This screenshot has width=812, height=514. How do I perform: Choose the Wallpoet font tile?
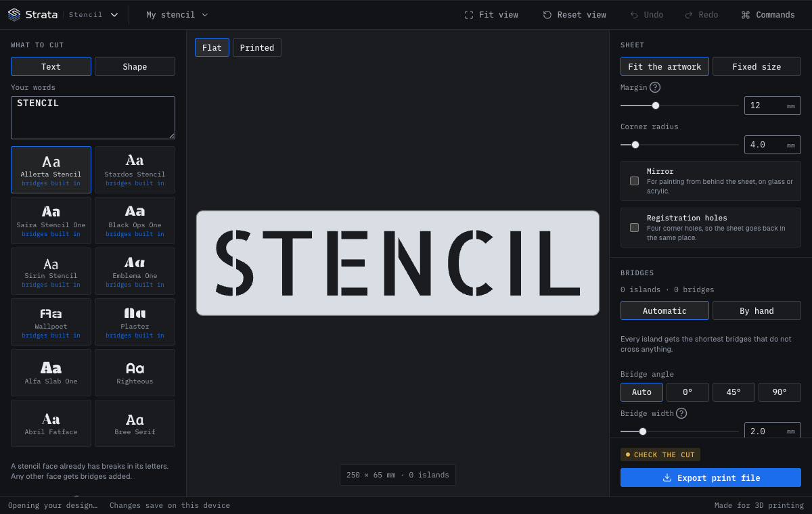[51, 322]
